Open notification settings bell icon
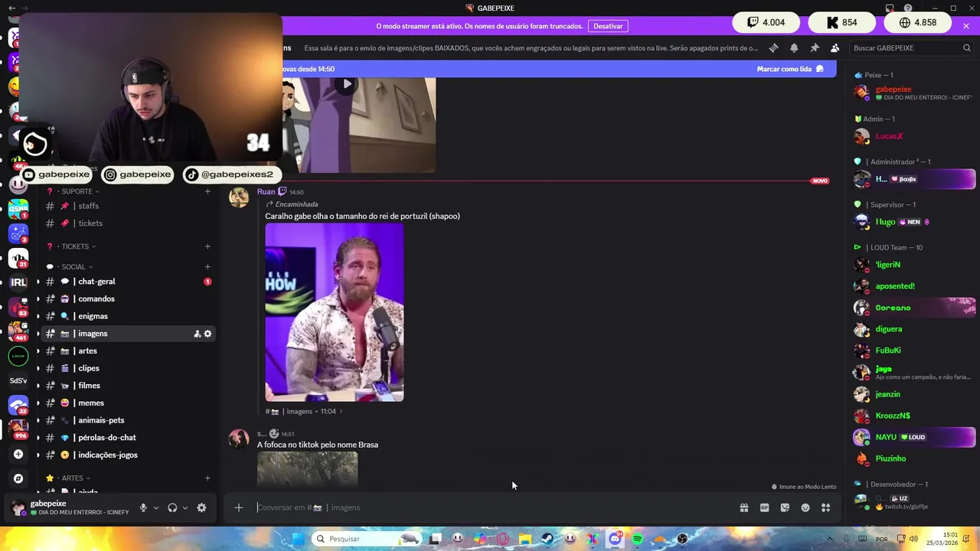Image resolution: width=980 pixels, height=551 pixels. [x=794, y=47]
